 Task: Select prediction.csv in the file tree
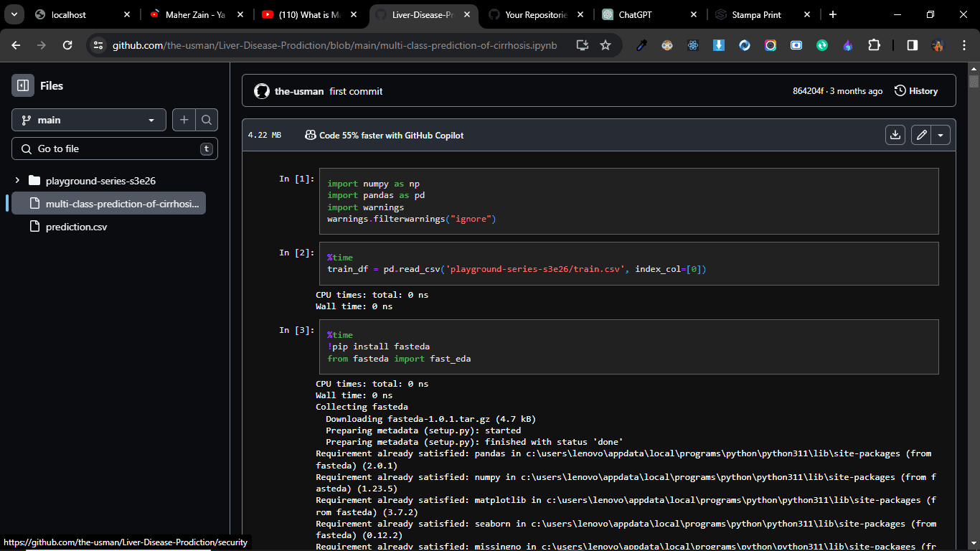(76, 227)
